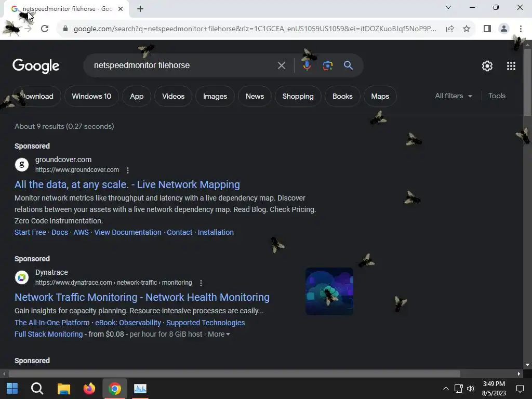Switch to the Videos results

click(173, 96)
